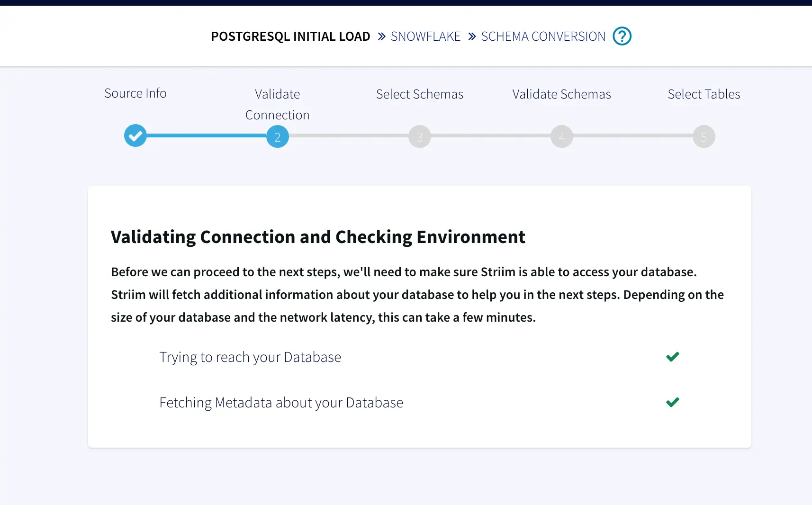Open the SCHEMA CONVERSION breadcrumb link

tap(543, 36)
